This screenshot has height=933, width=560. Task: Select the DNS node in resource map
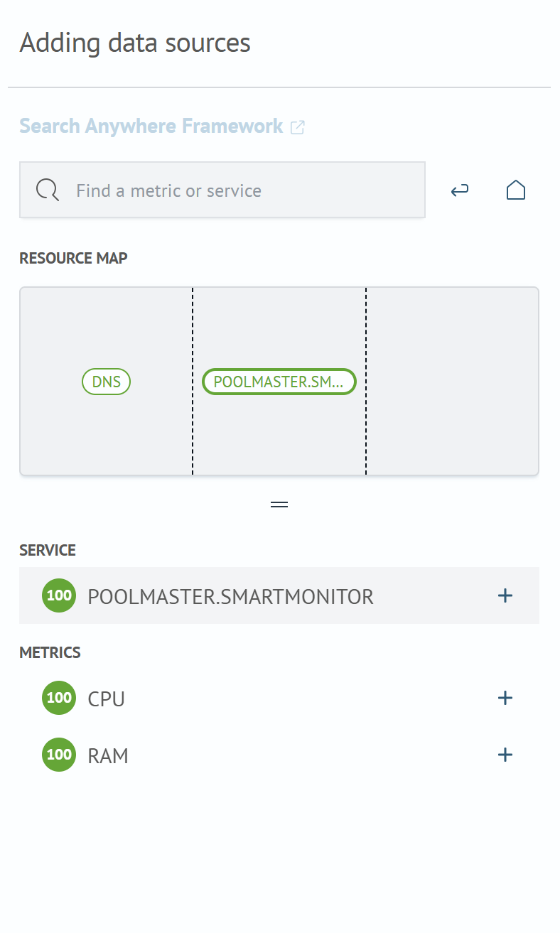click(107, 382)
